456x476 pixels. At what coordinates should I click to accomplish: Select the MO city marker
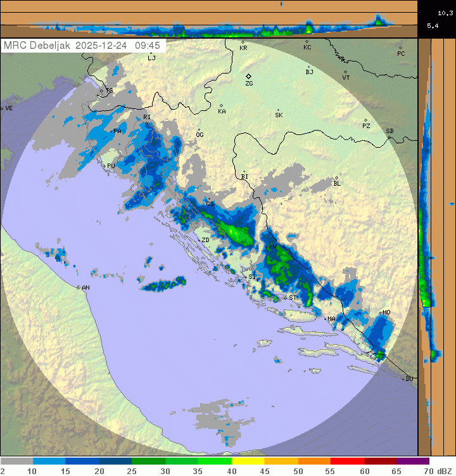380,312
